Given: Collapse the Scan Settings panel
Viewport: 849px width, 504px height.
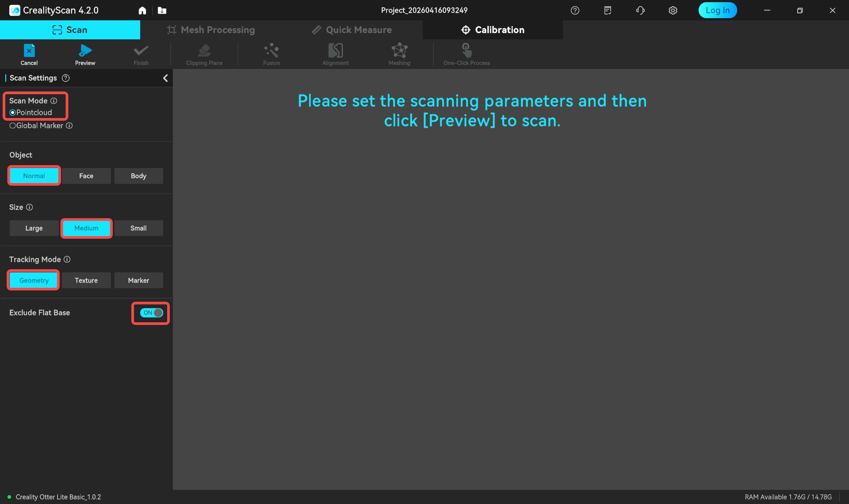Looking at the screenshot, I should point(165,78).
